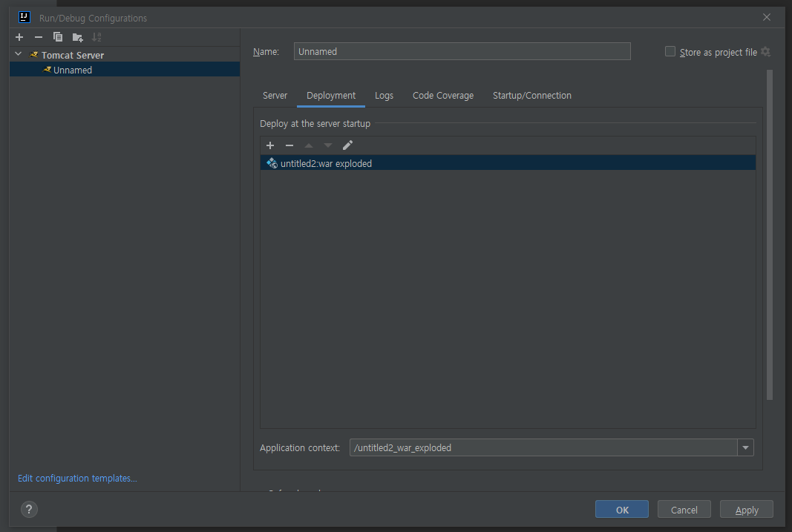
Task: Select untitled2:war exploded artifact row
Action: (508, 163)
